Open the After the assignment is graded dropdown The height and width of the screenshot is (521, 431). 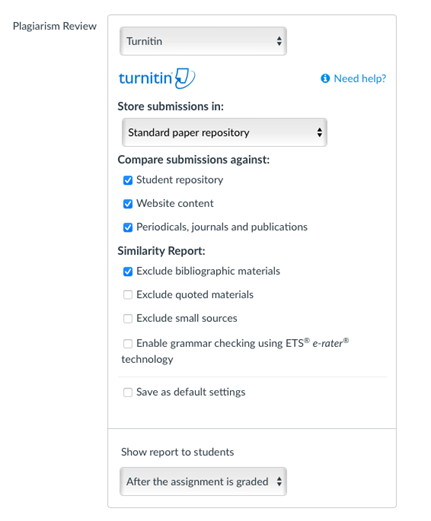tap(203, 481)
